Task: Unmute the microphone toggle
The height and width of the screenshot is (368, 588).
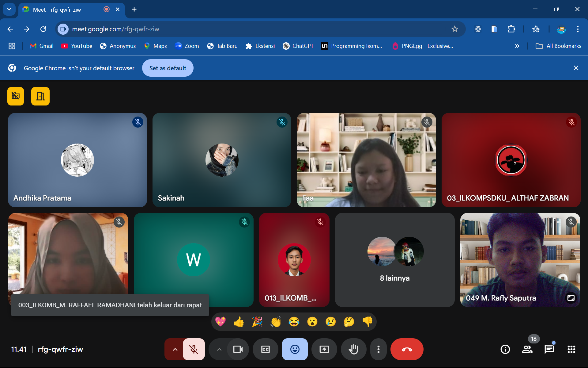Action: pyautogui.click(x=194, y=349)
